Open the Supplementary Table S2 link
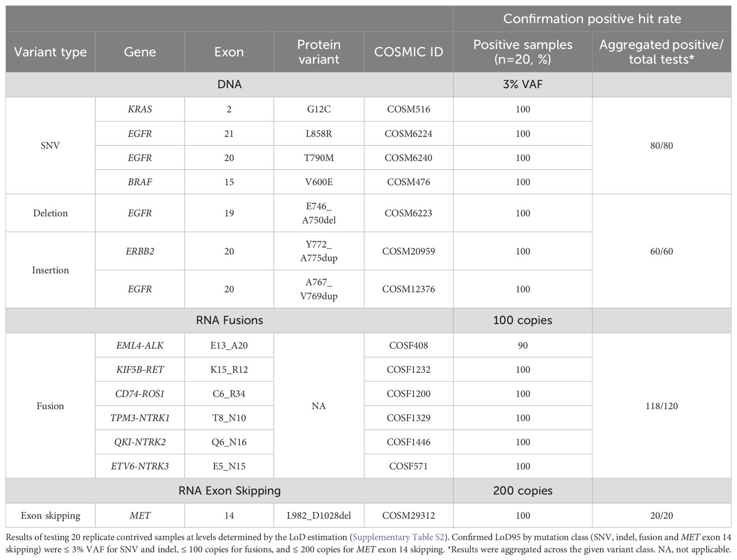This screenshot has height=560, width=737. tap(398, 537)
